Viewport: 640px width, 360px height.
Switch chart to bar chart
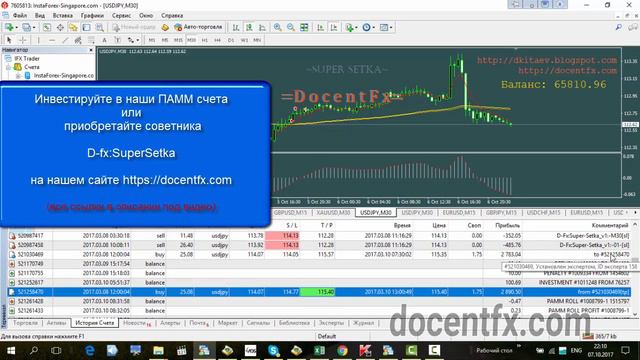(236, 27)
